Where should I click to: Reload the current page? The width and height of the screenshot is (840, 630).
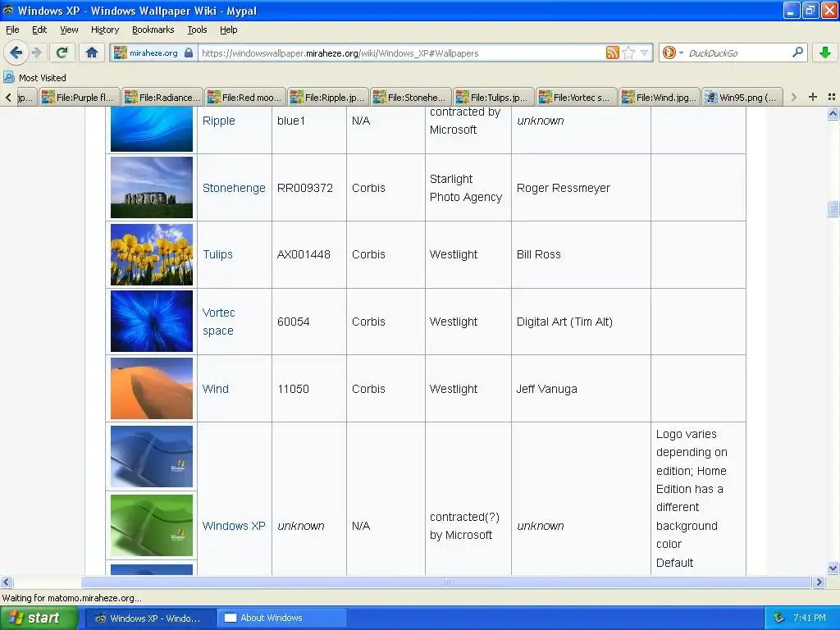pos(62,52)
